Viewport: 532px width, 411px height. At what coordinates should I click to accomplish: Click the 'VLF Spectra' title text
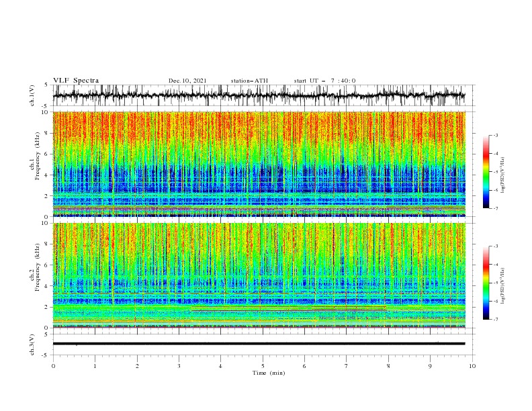pyautogui.click(x=76, y=81)
